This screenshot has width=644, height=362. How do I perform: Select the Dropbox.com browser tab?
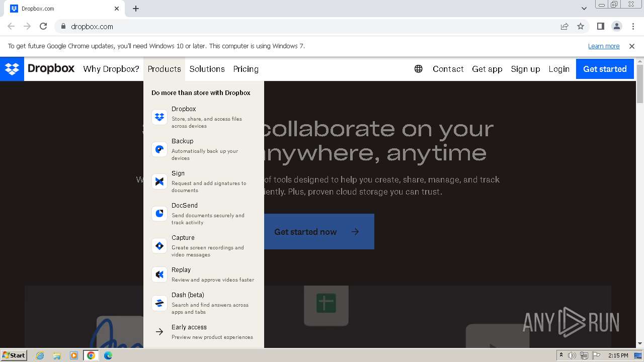pos(65,9)
